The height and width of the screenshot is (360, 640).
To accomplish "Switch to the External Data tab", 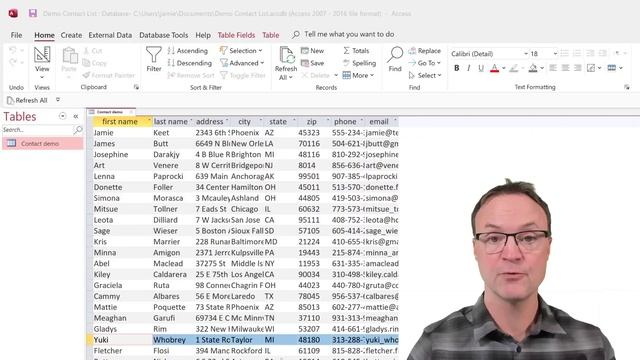I will click(110, 35).
